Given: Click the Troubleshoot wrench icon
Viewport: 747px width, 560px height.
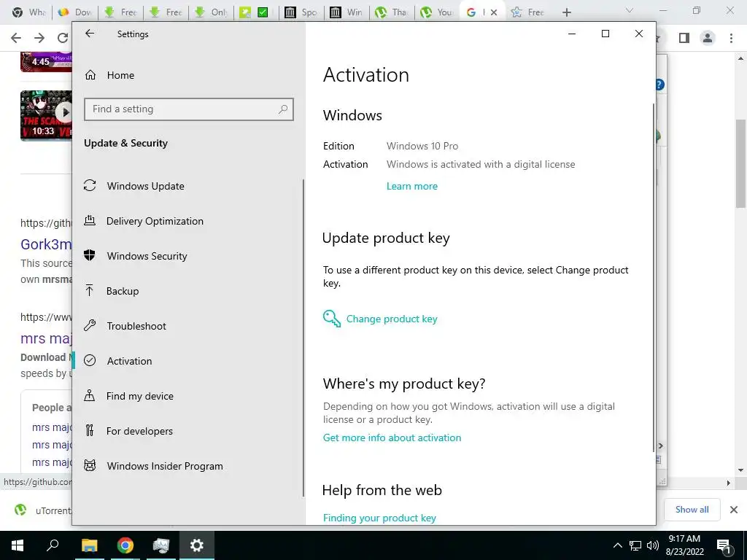Looking at the screenshot, I should pyautogui.click(x=90, y=326).
